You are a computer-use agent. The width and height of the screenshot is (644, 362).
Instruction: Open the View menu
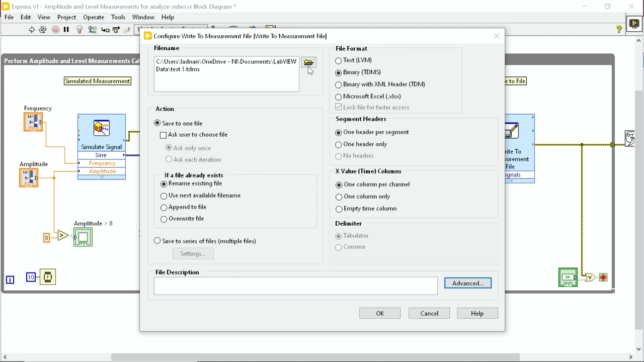tap(44, 17)
